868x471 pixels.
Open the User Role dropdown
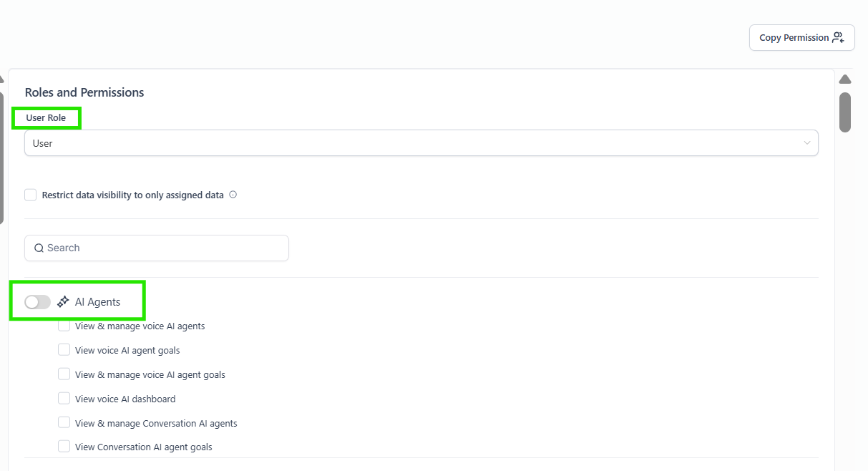pos(421,143)
